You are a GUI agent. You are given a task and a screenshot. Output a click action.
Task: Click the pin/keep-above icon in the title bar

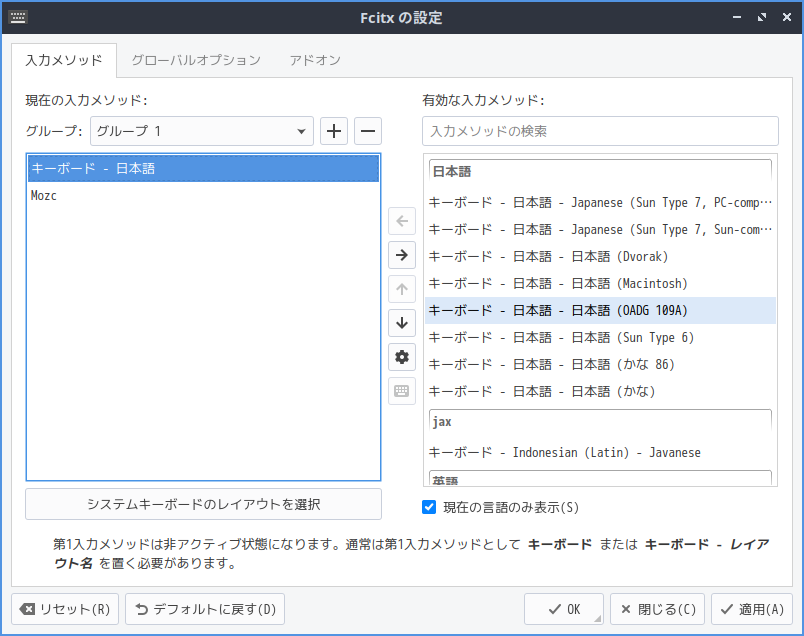pos(761,17)
